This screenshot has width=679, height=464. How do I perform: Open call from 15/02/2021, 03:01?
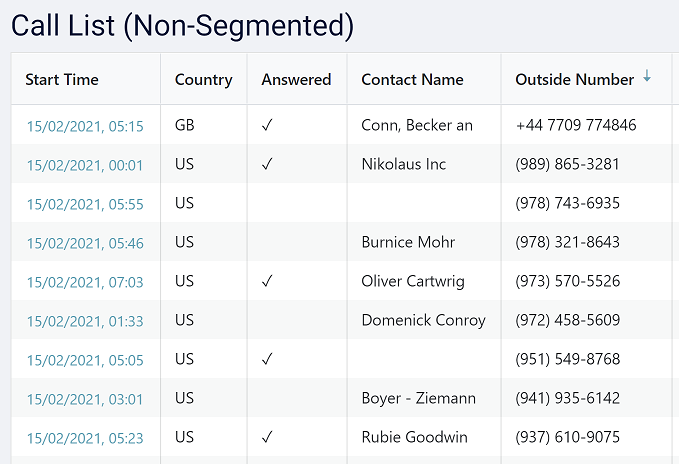(x=85, y=399)
